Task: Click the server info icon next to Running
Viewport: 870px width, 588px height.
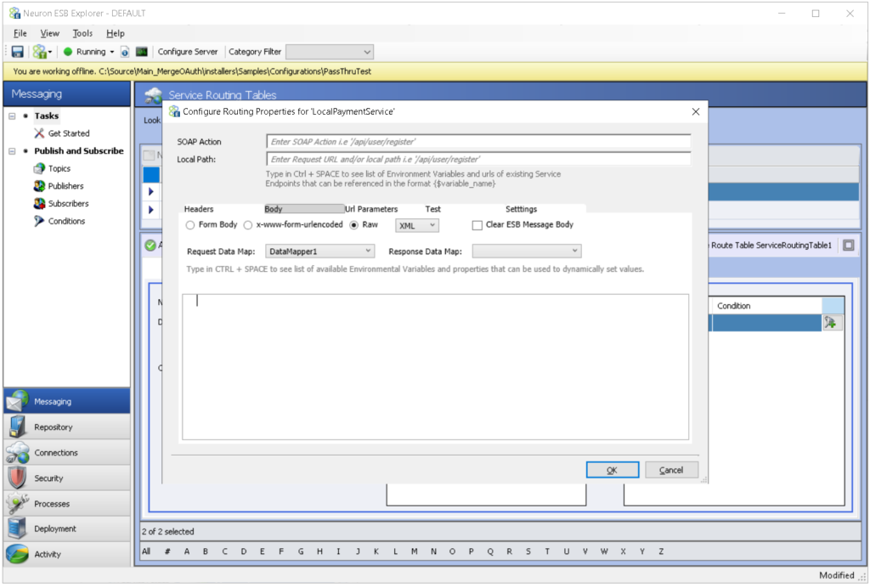Action: [123, 52]
